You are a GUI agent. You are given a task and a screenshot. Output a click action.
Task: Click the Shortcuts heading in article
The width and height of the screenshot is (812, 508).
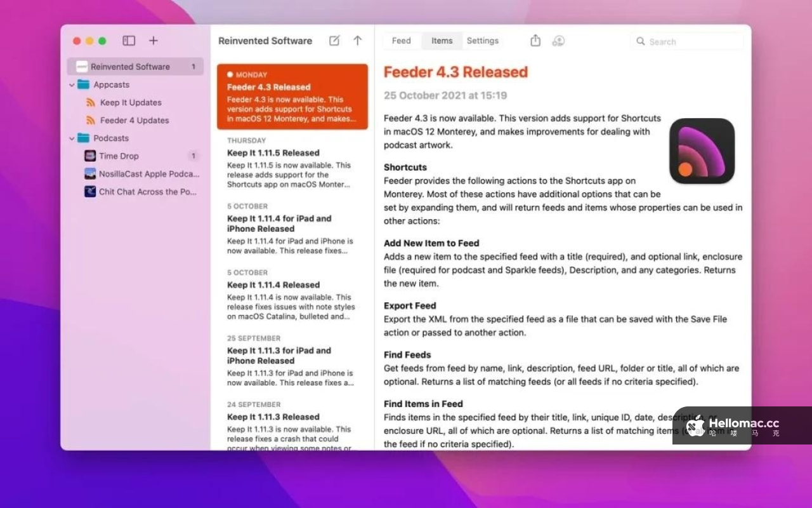[405, 167]
